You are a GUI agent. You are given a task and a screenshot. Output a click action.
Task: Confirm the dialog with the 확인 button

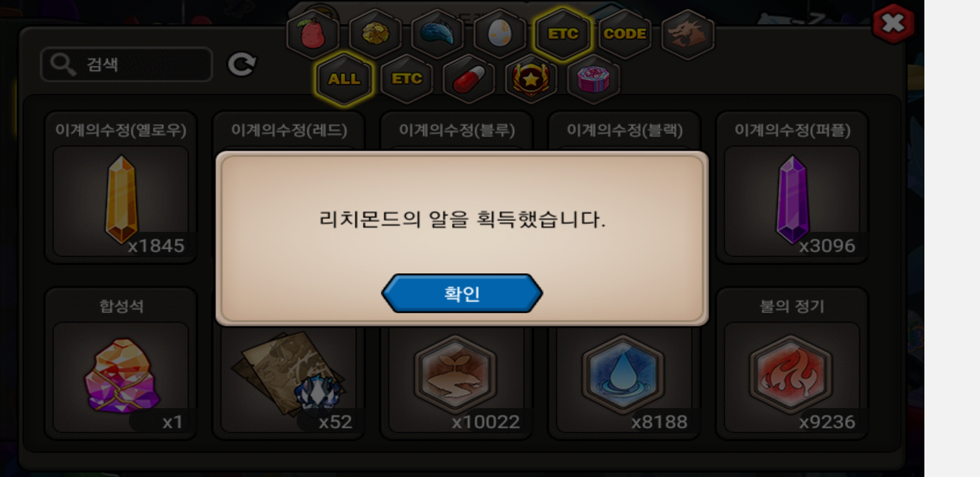click(462, 293)
